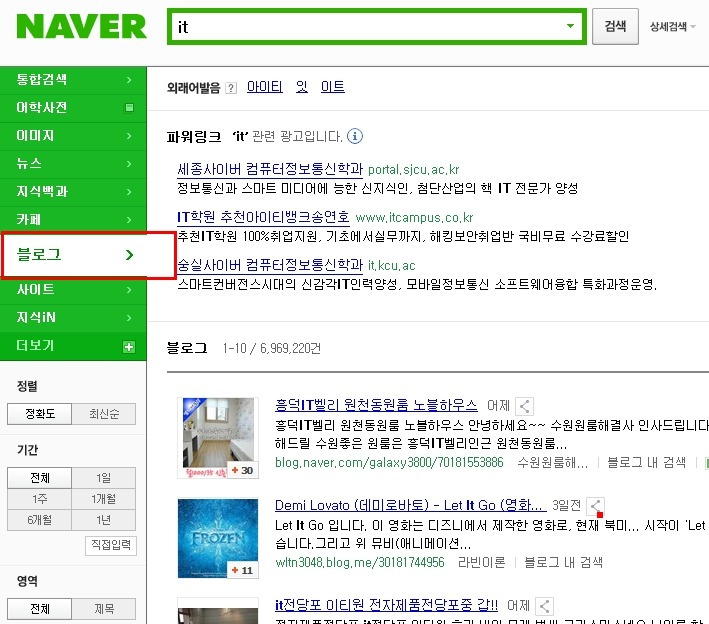The width and height of the screenshot is (709, 624).
Task: Sort results by 정확도
Action: pyautogui.click(x=40, y=414)
